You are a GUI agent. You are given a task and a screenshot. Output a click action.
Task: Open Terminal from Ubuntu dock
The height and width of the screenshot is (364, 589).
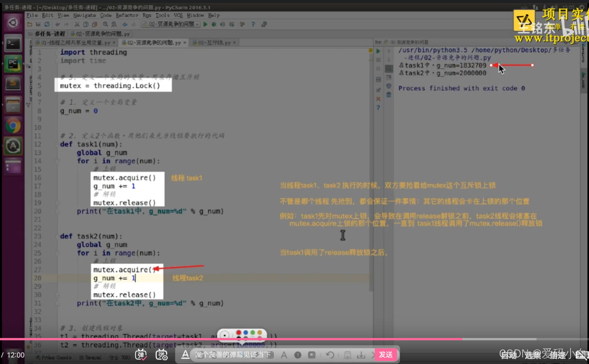(x=13, y=44)
